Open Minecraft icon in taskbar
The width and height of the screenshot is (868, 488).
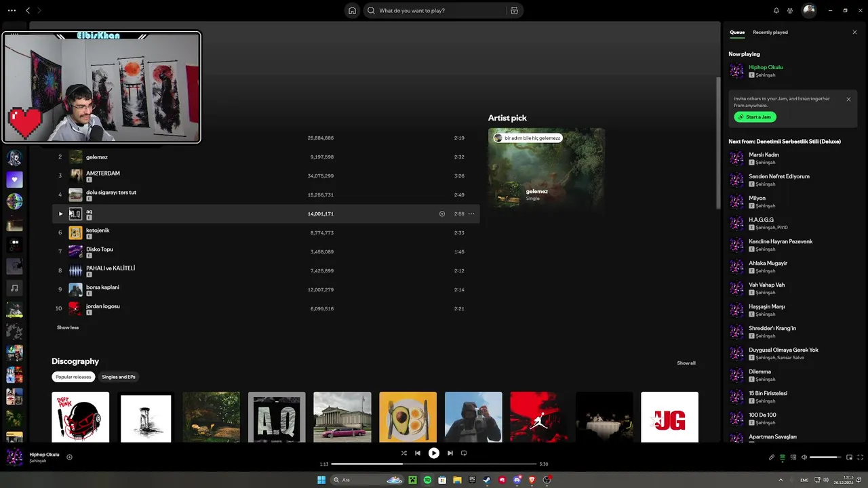412,480
